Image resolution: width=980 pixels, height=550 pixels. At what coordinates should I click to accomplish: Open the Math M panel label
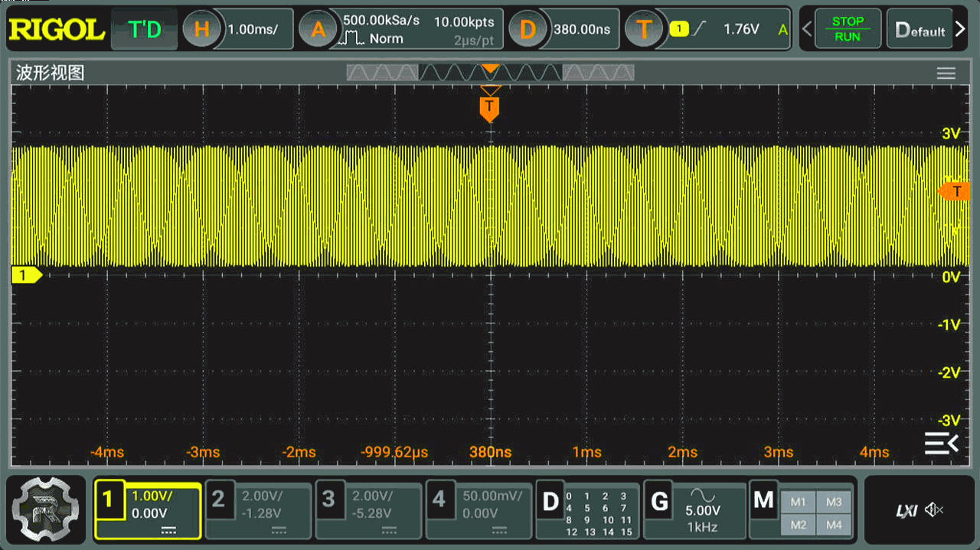763,500
